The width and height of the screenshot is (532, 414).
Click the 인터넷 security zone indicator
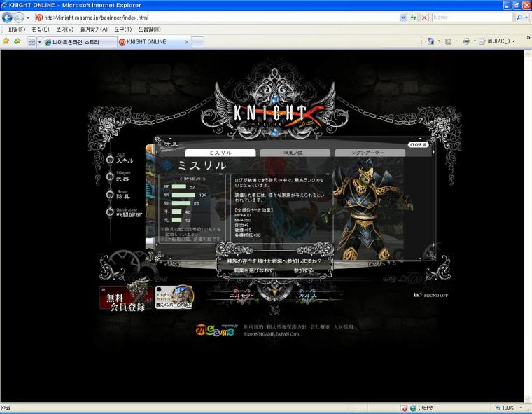point(421,408)
